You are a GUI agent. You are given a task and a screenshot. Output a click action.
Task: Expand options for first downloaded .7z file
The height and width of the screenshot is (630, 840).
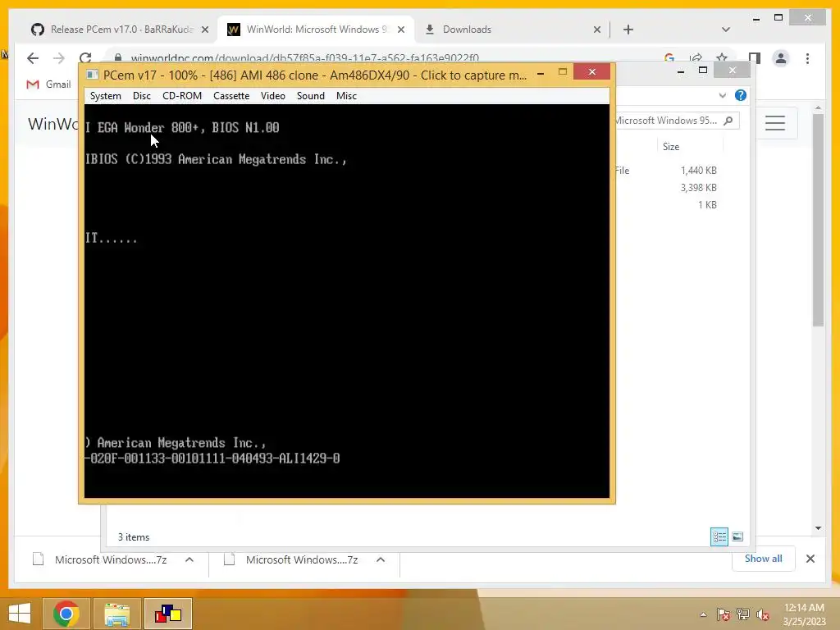point(189,559)
